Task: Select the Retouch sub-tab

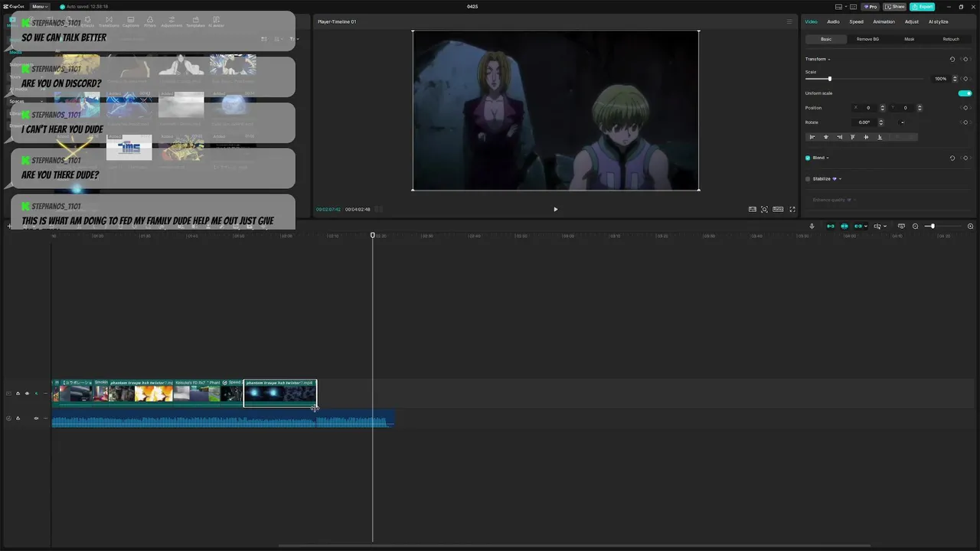Action: pyautogui.click(x=951, y=39)
